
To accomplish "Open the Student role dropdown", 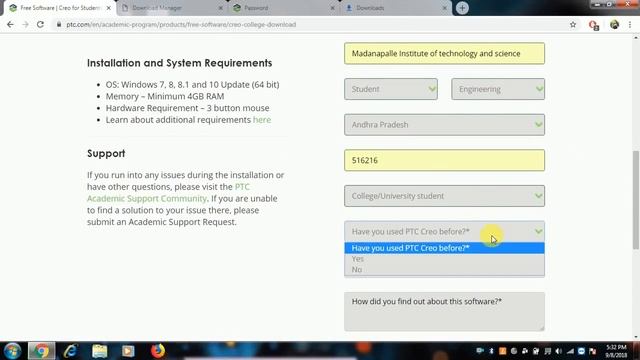I will click(391, 89).
